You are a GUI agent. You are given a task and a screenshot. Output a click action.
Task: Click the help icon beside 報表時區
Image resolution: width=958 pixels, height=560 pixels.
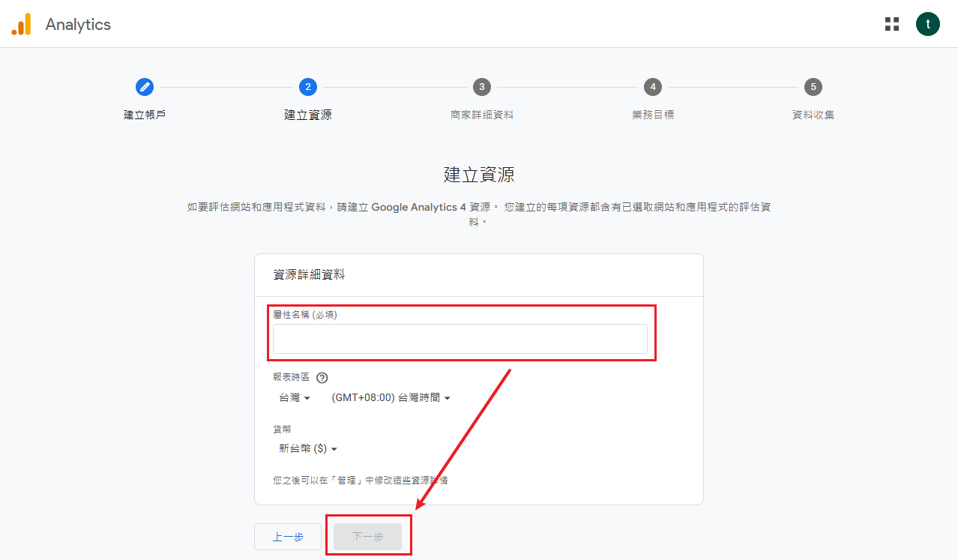click(x=322, y=377)
